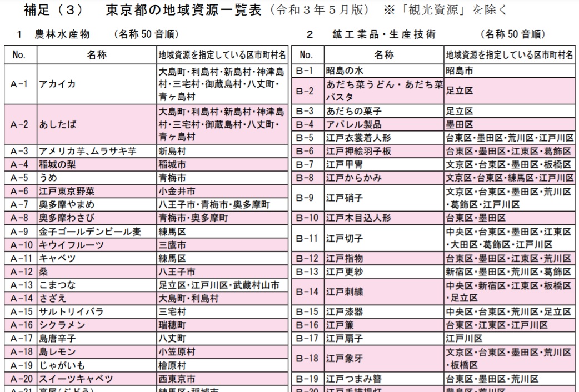Select the 昭島の水 cell

pos(346,71)
